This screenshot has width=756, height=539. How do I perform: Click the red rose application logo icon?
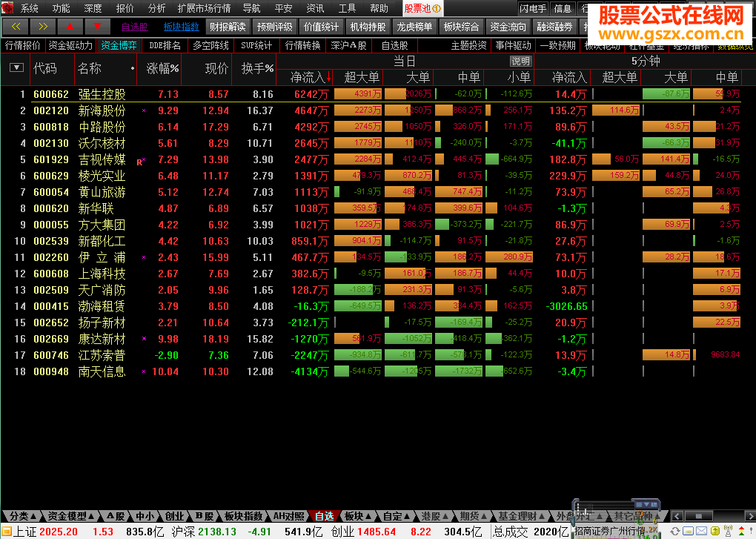click(7, 7)
